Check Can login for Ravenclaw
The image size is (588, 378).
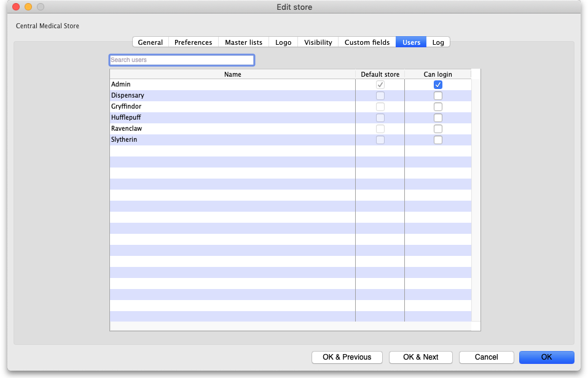click(438, 129)
